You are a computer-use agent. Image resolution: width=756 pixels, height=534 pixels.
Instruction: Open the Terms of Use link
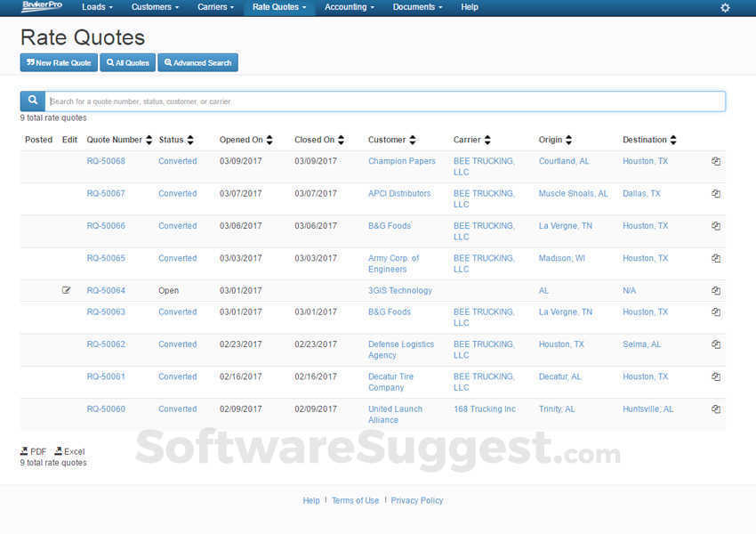pos(355,501)
